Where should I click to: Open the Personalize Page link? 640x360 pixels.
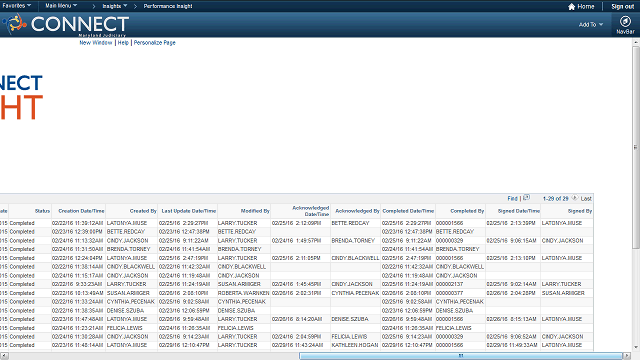pyautogui.click(x=154, y=42)
